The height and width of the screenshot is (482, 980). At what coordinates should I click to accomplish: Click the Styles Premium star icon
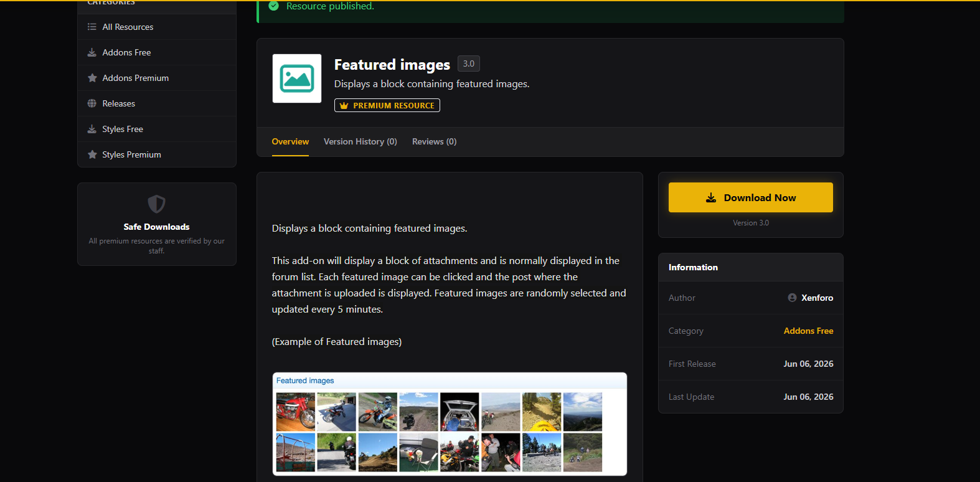pos(92,154)
